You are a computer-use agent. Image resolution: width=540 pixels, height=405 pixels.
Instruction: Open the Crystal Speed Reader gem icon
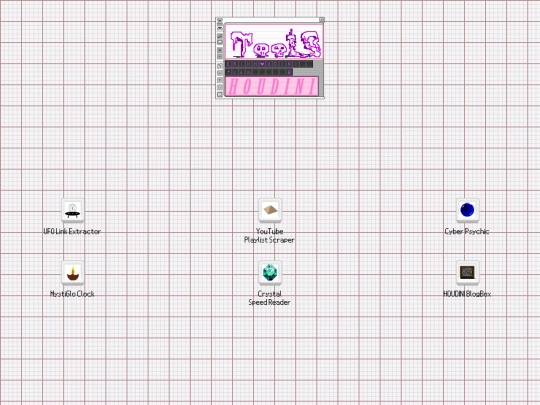tap(270, 272)
